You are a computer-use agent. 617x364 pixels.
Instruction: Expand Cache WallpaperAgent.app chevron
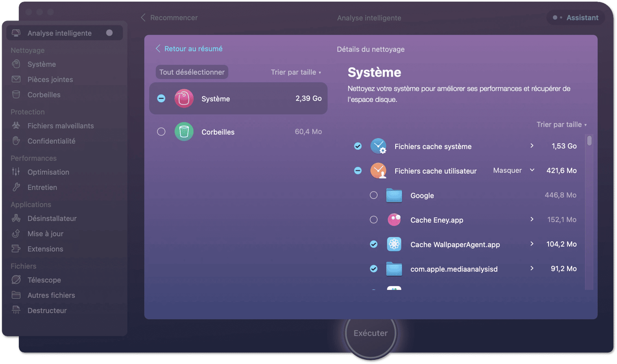click(x=532, y=244)
